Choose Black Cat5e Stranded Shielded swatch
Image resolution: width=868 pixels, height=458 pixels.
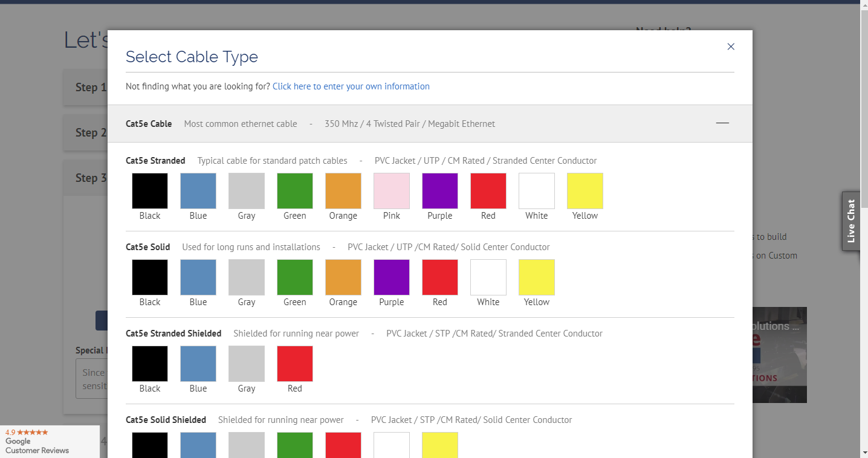150,364
